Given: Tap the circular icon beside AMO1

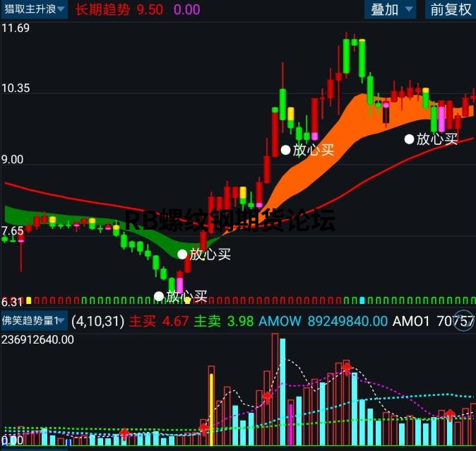Looking at the screenshot, I should coord(465,320).
